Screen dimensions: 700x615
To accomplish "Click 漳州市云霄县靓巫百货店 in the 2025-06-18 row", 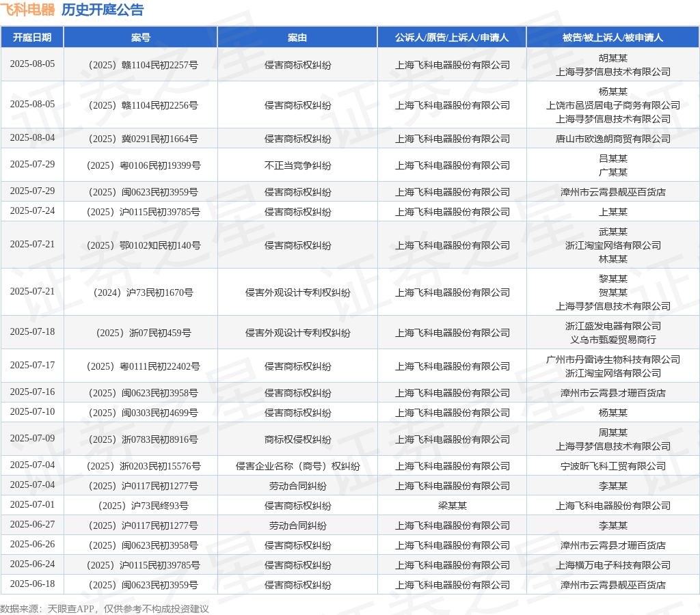I will [613, 585].
